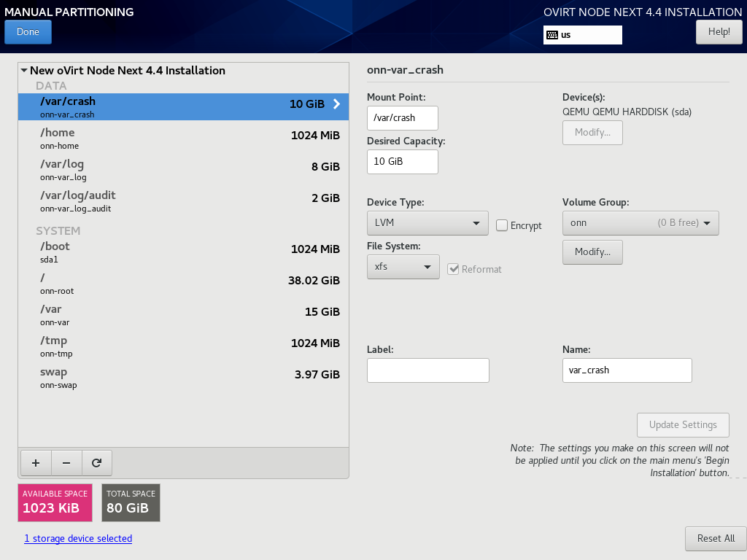Click the add mount point plus icon
Image resolution: width=747 pixels, height=560 pixels.
36,463
